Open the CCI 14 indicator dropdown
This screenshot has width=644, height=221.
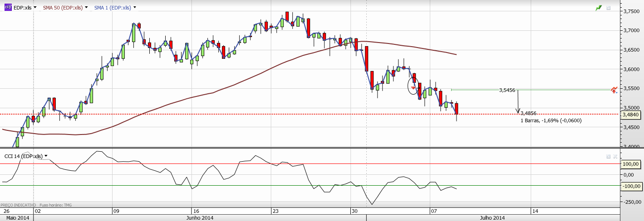[x=46, y=156]
